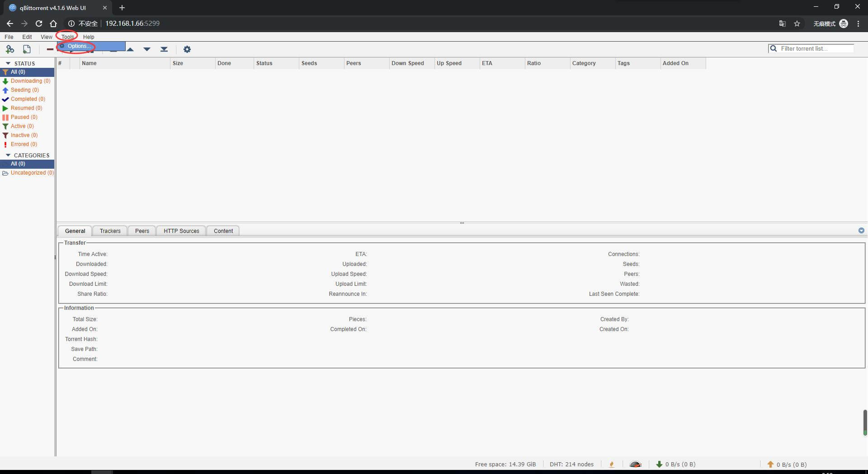Sort torrents by Down Speed column

[x=408, y=63]
